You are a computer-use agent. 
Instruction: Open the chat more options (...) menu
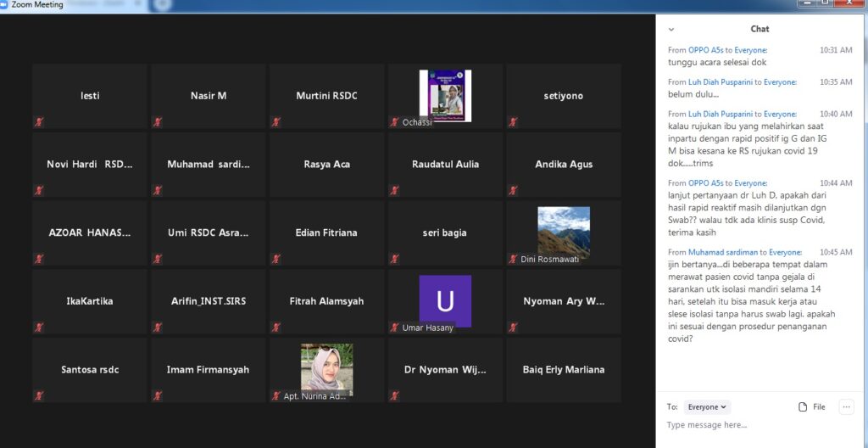tap(846, 407)
